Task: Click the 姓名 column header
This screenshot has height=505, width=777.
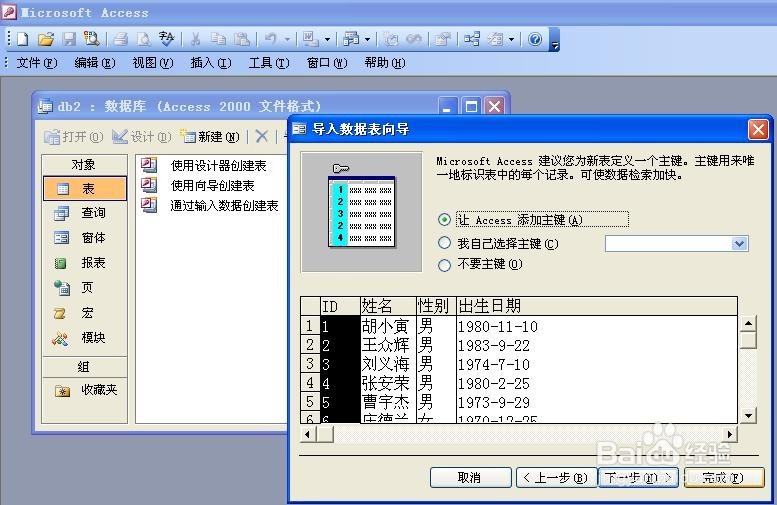Action: [388, 306]
